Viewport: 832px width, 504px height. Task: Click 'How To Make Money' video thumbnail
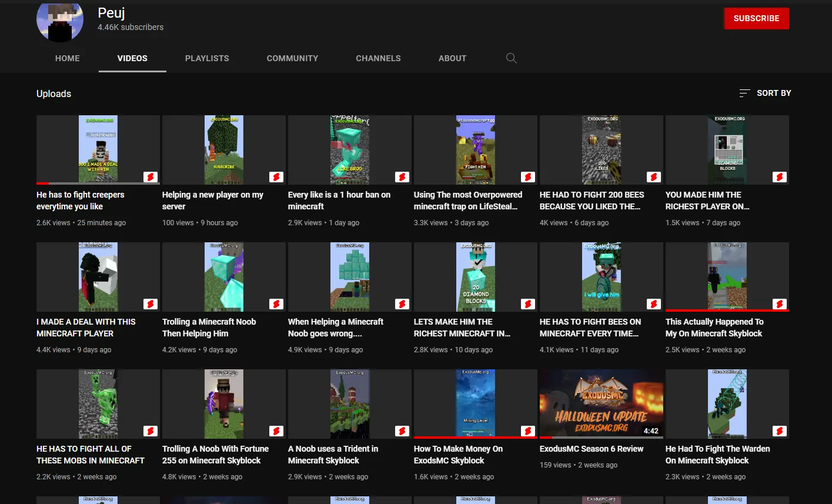475,403
